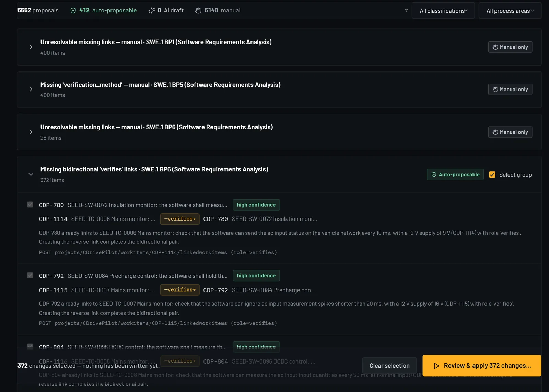
Task: Expand the Missing 'verification_method' SWE.1 BP5 group
Action: click(31, 90)
